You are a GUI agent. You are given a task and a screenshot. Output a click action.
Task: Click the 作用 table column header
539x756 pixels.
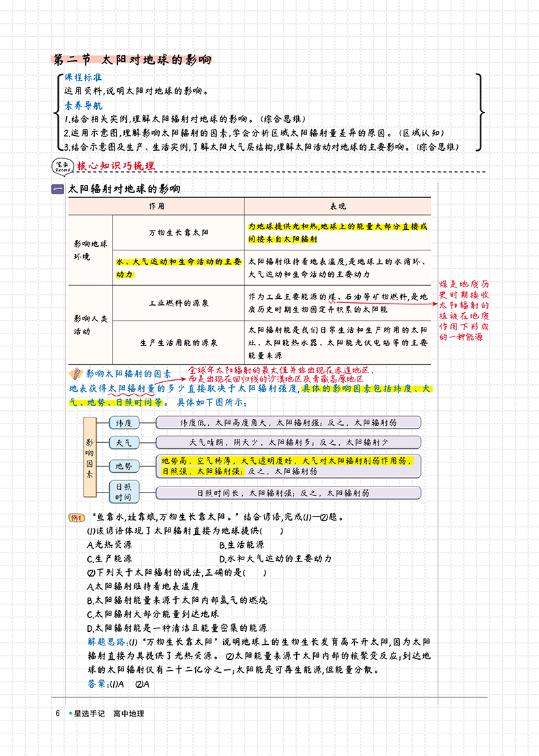click(x=156, y=206)
